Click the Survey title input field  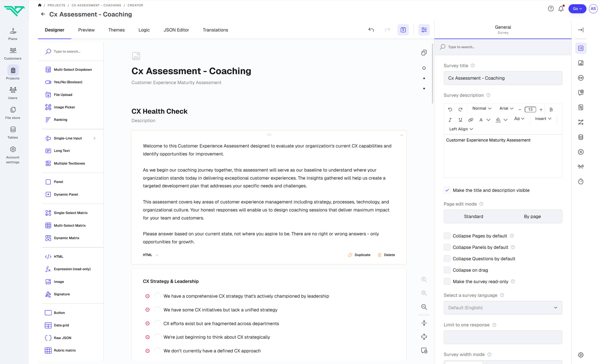pos(503,78)
